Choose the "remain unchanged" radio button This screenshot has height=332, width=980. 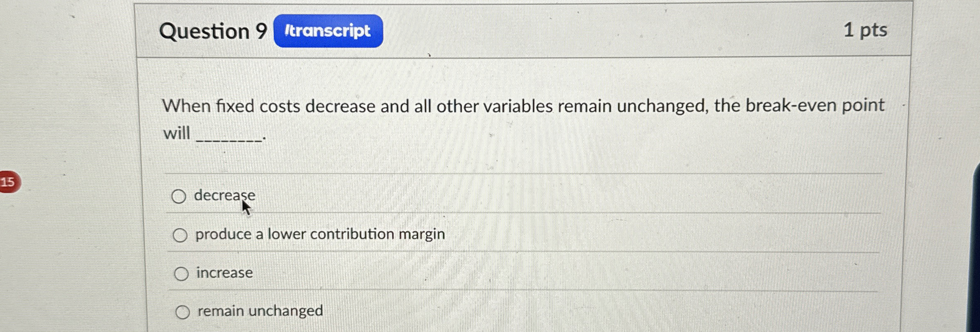click(x=183, y=311)
